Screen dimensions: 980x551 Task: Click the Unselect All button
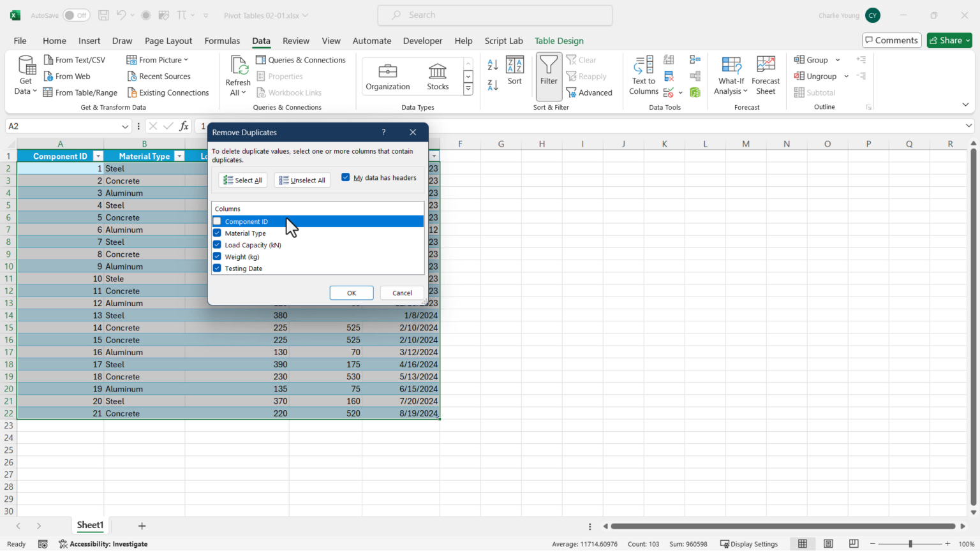click(x=302, y=180)
